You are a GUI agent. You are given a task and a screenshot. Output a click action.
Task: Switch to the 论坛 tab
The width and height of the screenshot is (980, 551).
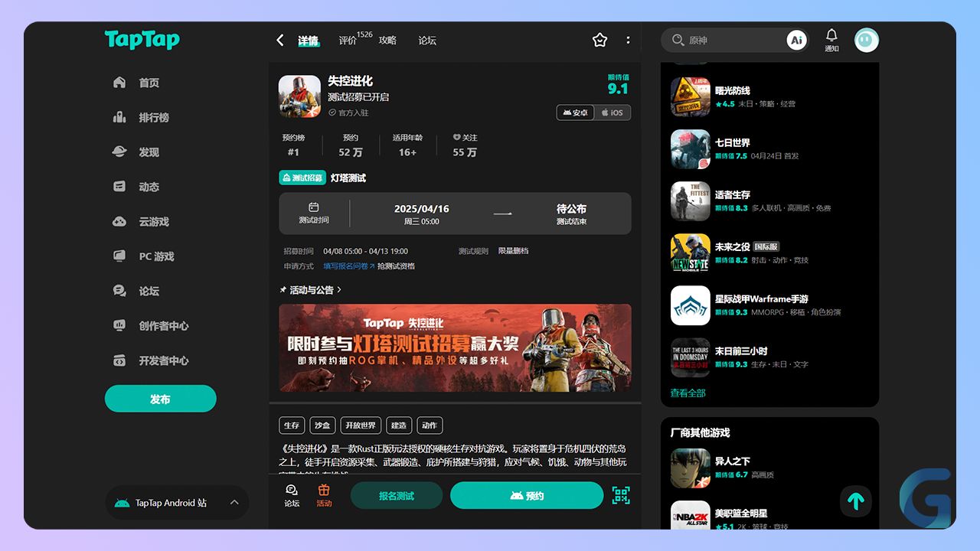click(427, 41)
